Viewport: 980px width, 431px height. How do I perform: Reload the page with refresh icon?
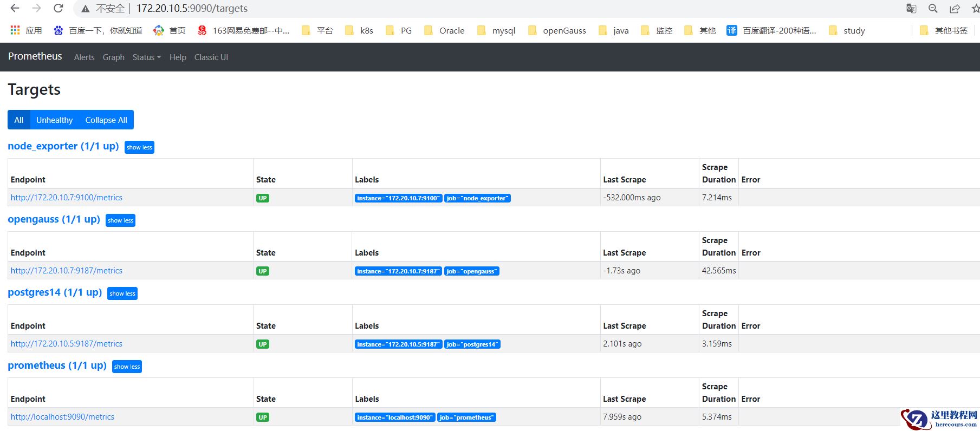point(59,9)
